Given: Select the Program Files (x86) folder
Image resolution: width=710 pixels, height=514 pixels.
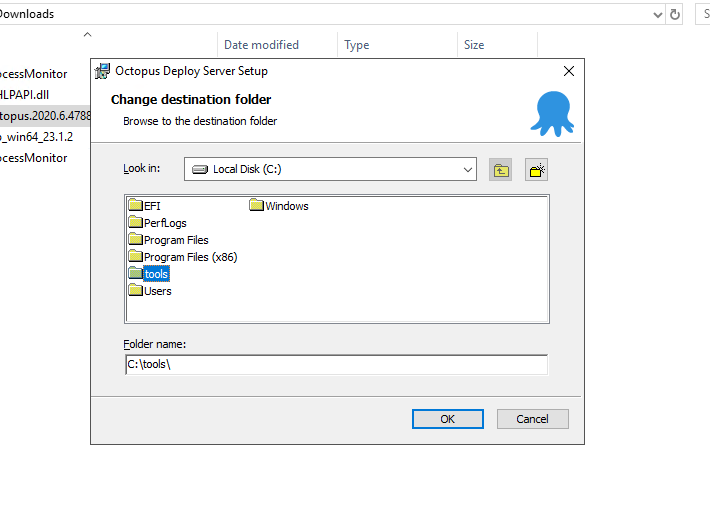Looking at the screenshot, I should point(189,257).
